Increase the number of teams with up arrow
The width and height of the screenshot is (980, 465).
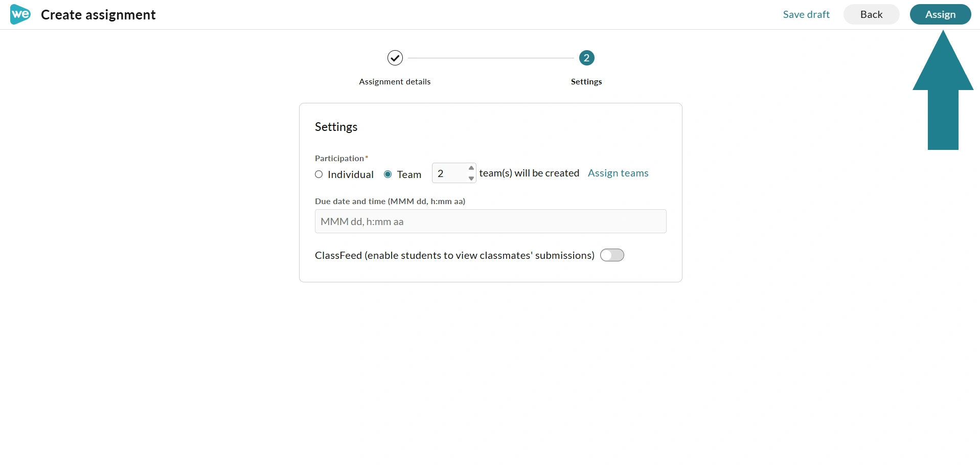click(x=471, y=168)
